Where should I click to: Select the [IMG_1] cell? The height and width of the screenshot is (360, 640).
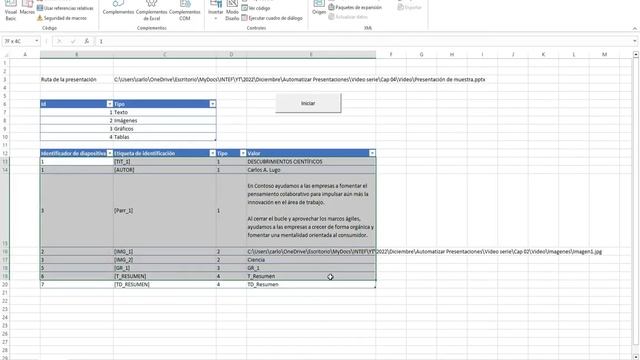(x=165, y=251)
